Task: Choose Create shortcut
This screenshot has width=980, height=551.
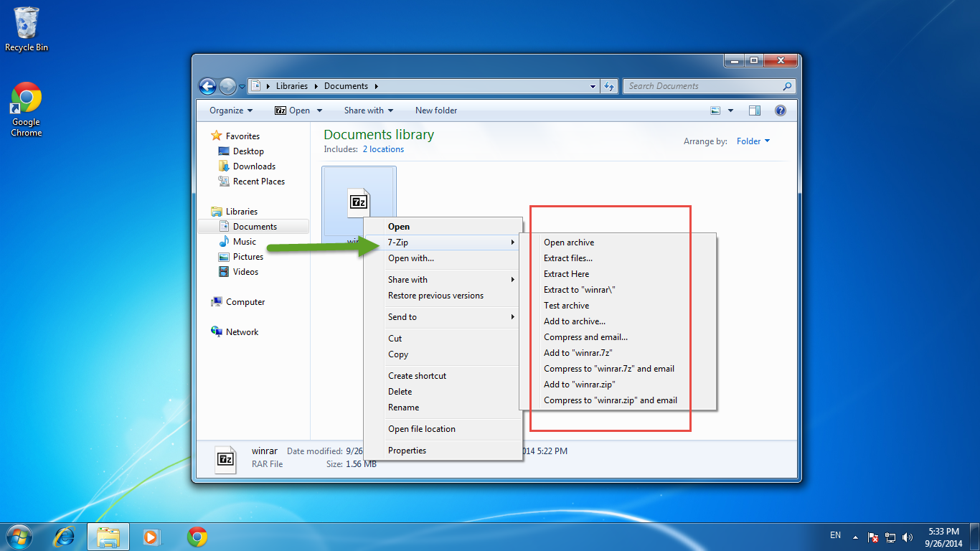Action: click(x=443, y=376)
